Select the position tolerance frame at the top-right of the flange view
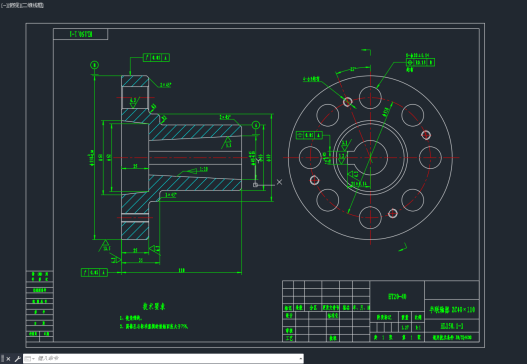Viewport: 527px width, 364px height. [420, 62]
